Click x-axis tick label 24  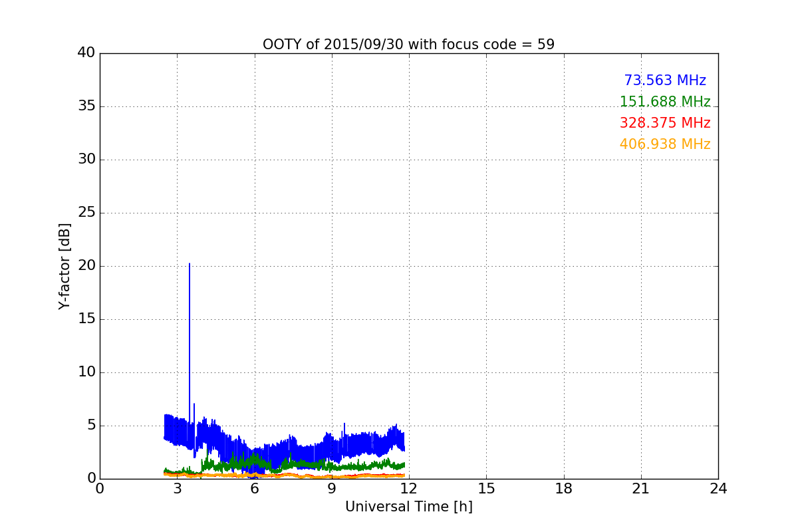718,489
